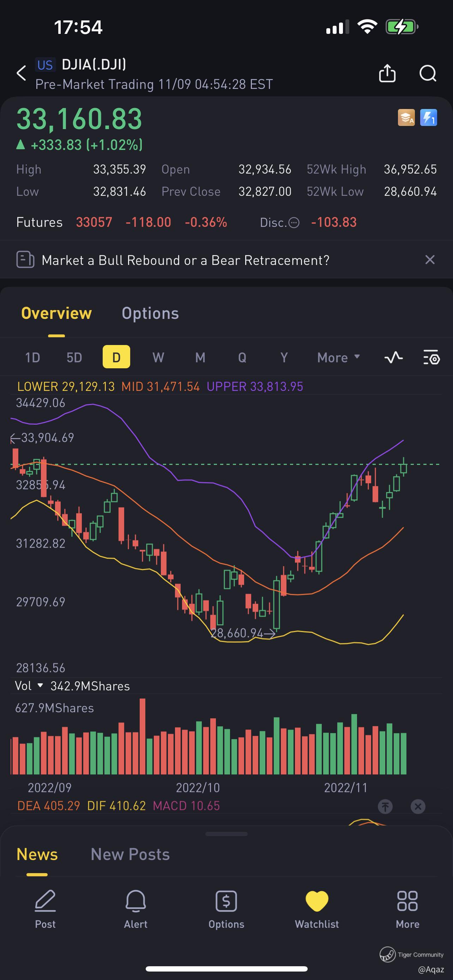
Task: Expand the Vol indicator dropdown
Action: pos(29,686)
